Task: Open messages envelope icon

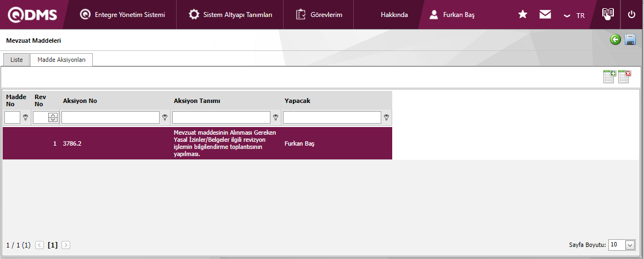Action: (x=545, y=15)
